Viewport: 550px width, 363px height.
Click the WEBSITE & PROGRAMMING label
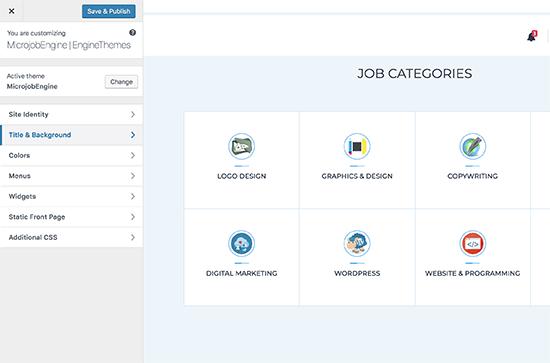click(x=472, y=273)
